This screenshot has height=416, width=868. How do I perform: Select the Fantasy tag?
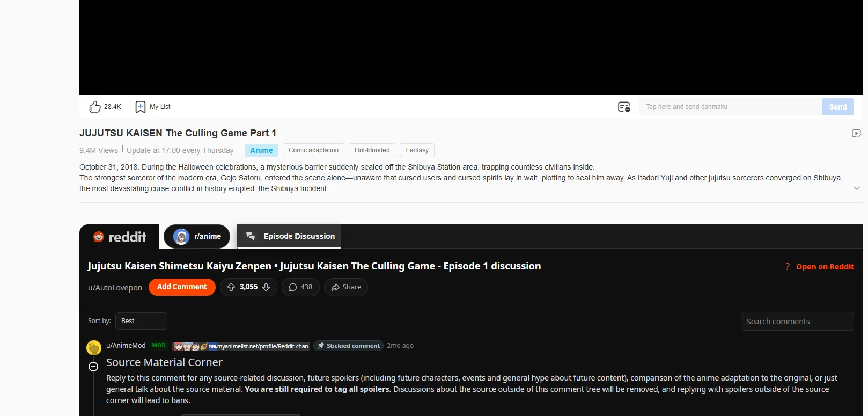[417, 150]
